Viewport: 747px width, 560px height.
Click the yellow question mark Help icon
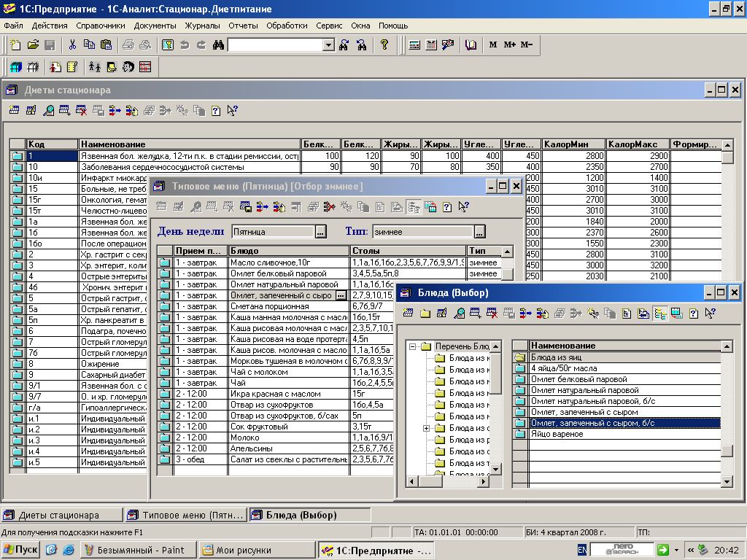(384, 44)
